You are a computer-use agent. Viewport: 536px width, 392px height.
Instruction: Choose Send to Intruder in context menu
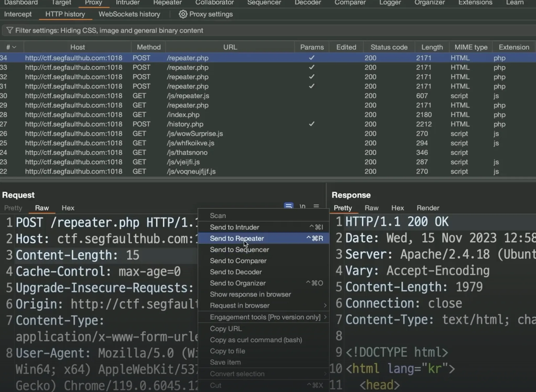pyautogui.click(x=234, y=227)
